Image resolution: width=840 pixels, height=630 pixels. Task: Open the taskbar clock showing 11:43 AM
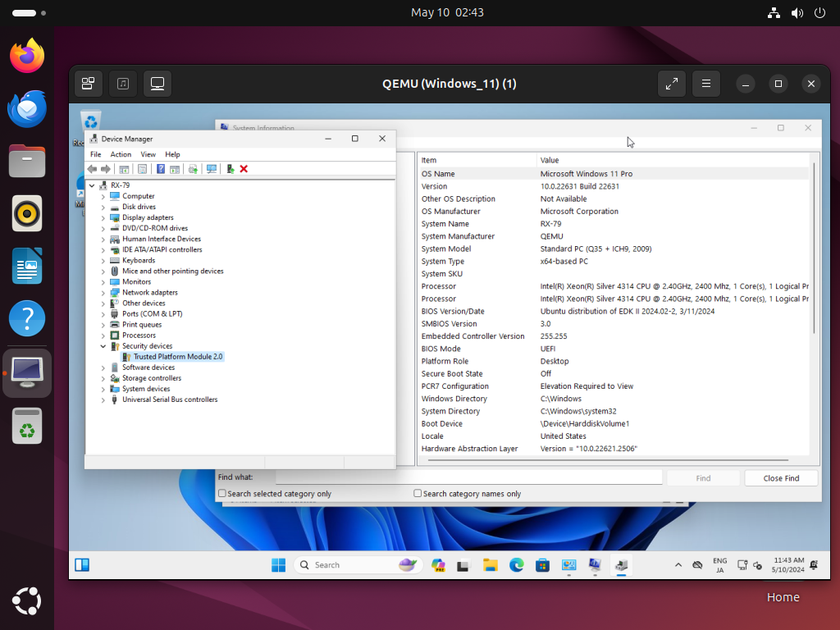pos(788,565)
